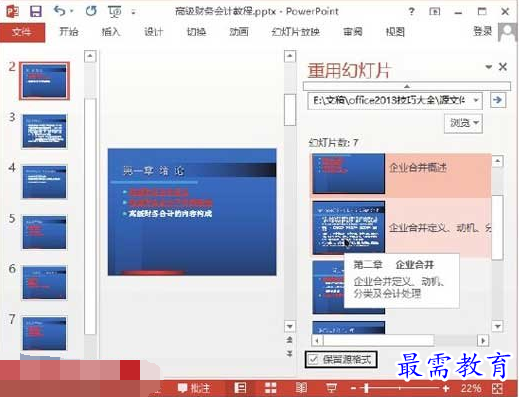Click the 22% zoom level
Image resolution: width=519 pixels, height=397 pixels.
click(x=471, y=388)
